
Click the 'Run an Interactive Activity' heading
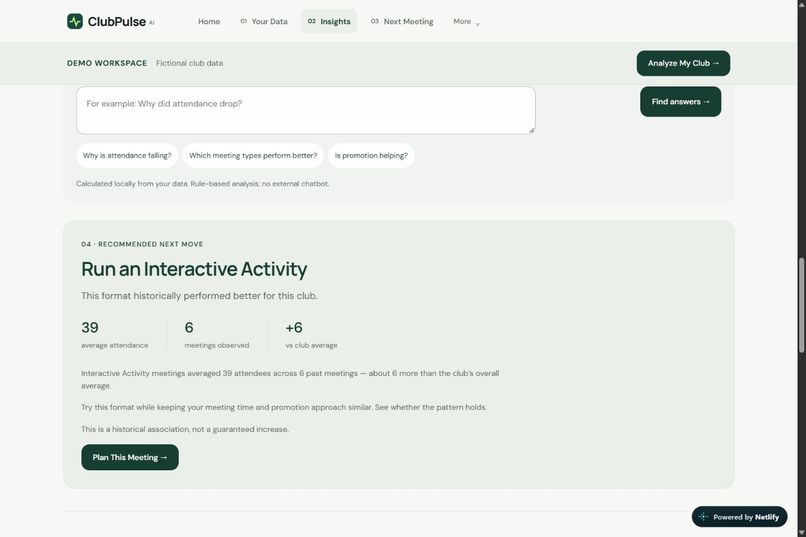(x=194, y=269)
